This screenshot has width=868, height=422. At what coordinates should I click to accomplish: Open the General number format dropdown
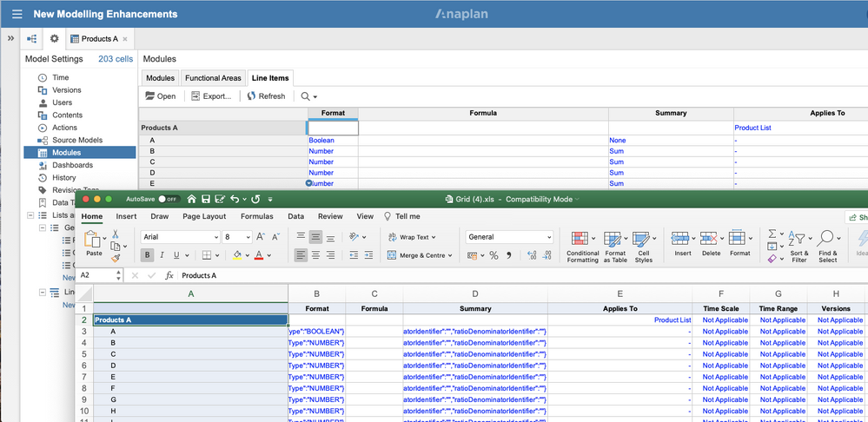509,237
